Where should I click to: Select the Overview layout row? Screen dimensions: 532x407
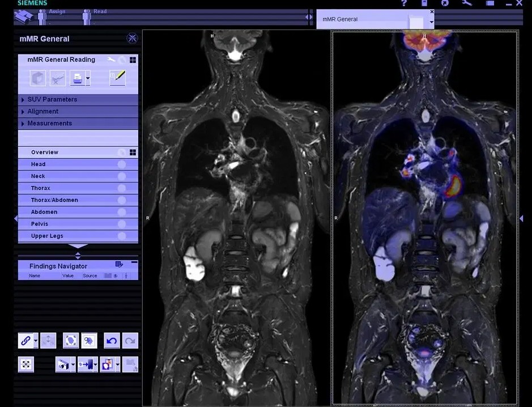click(x=78, y=152)
